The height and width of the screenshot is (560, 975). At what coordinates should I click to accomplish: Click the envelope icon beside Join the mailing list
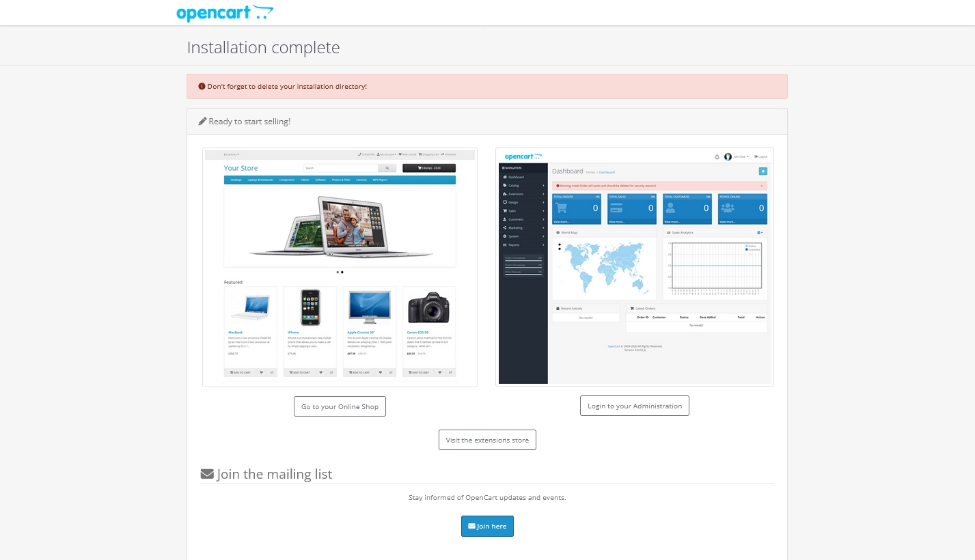(x=207, y=474)
